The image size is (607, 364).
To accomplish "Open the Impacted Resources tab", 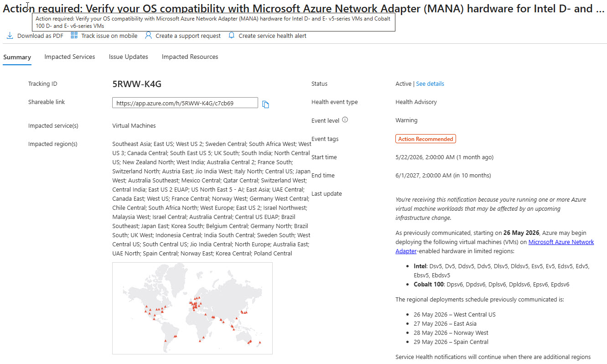I will (190, 57).
